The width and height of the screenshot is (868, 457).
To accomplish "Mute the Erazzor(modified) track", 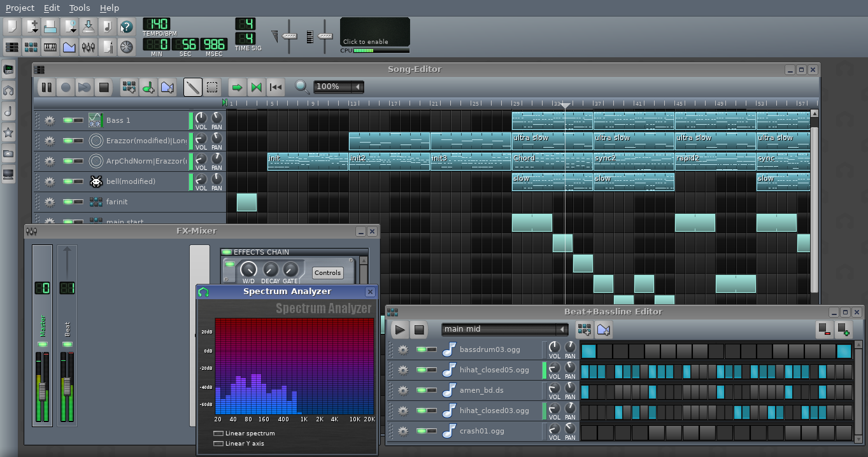I will click(x=68, y=141).
